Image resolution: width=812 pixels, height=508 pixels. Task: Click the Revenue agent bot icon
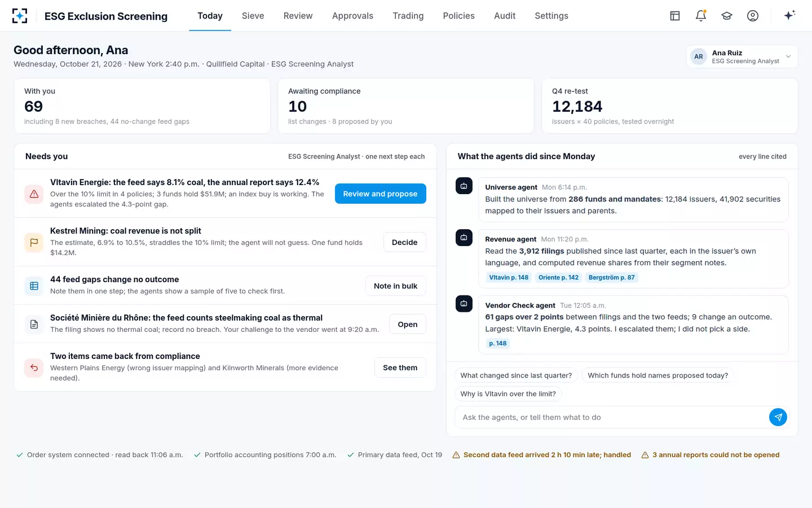point(464,238)
